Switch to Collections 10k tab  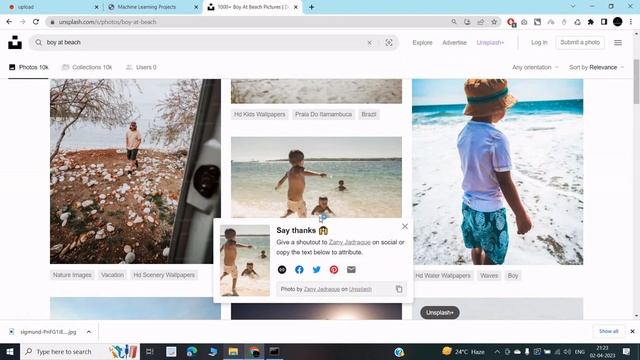coord(87,67)
